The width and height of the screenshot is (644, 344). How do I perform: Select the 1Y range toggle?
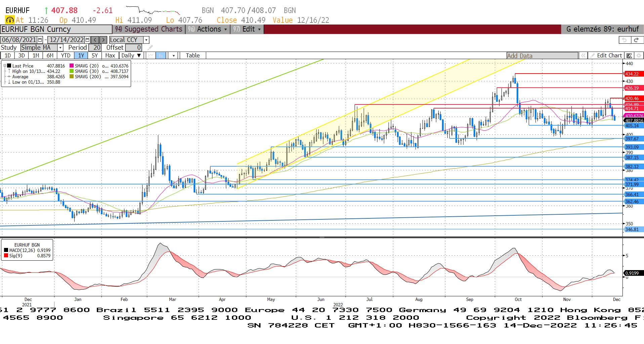point(81,55)
